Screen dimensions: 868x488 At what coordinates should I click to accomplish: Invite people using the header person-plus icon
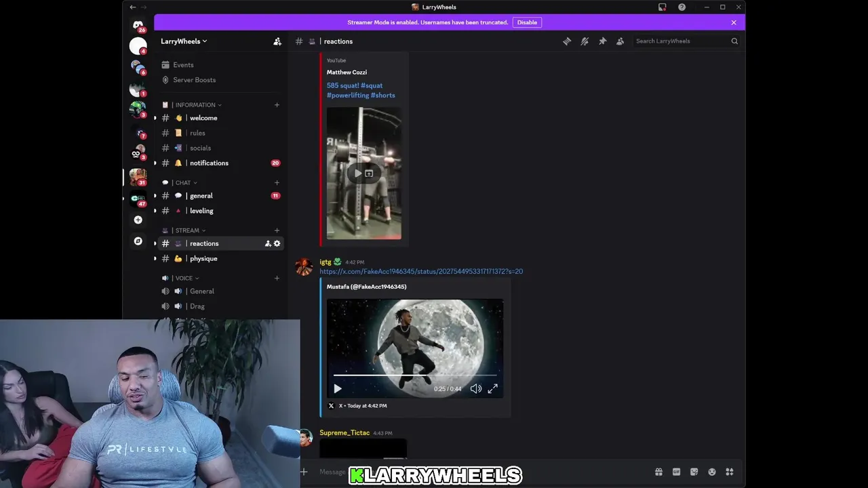277,41
